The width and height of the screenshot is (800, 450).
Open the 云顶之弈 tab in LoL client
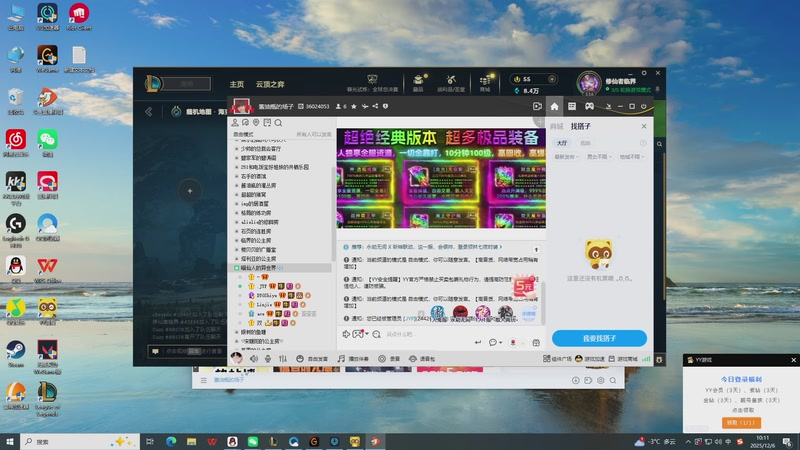coord(270,84)
